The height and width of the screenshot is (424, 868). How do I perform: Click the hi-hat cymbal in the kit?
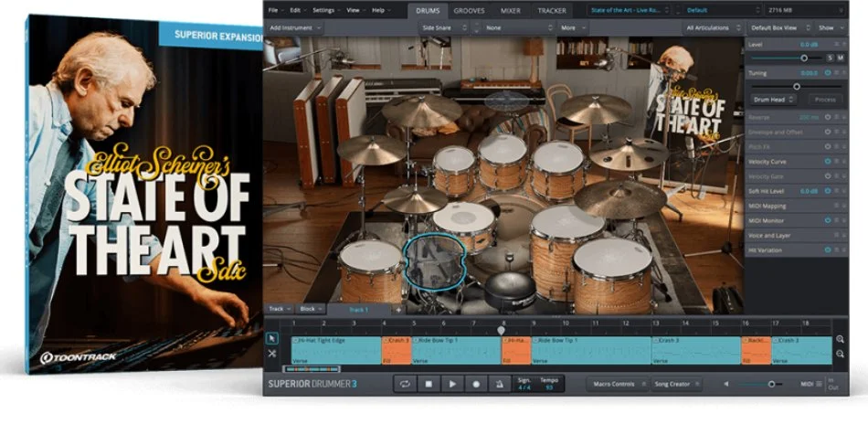[415, 199]
